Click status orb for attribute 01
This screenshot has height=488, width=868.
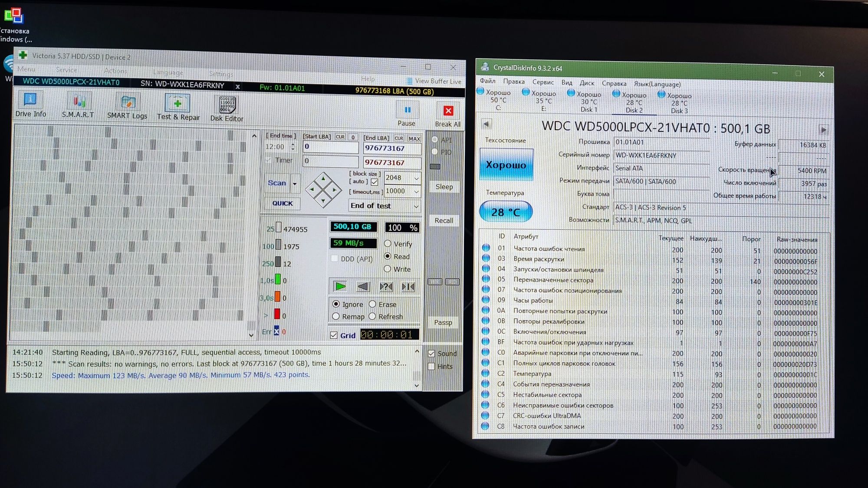coord(486,248)
